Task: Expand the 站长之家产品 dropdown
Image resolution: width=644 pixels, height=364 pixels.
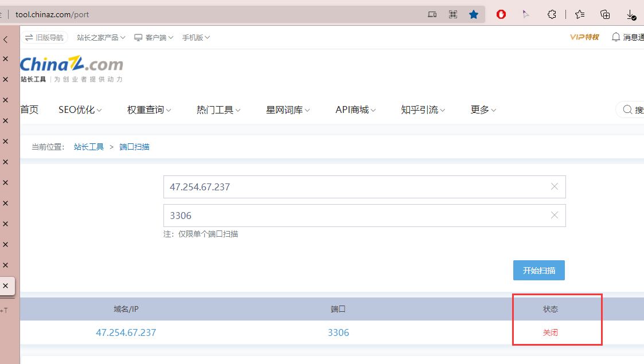Action: pyautogui.click(x=101, y=38)
